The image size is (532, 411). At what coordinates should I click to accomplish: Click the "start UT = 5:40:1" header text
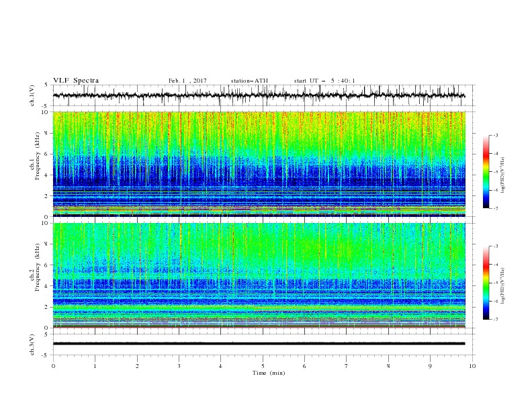point(324,81)
